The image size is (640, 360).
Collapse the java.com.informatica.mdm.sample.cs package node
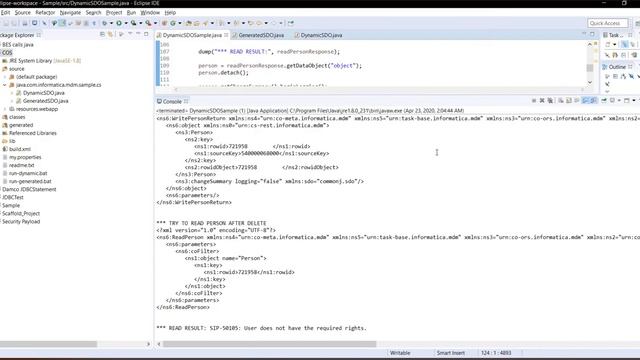pos(5,85)
